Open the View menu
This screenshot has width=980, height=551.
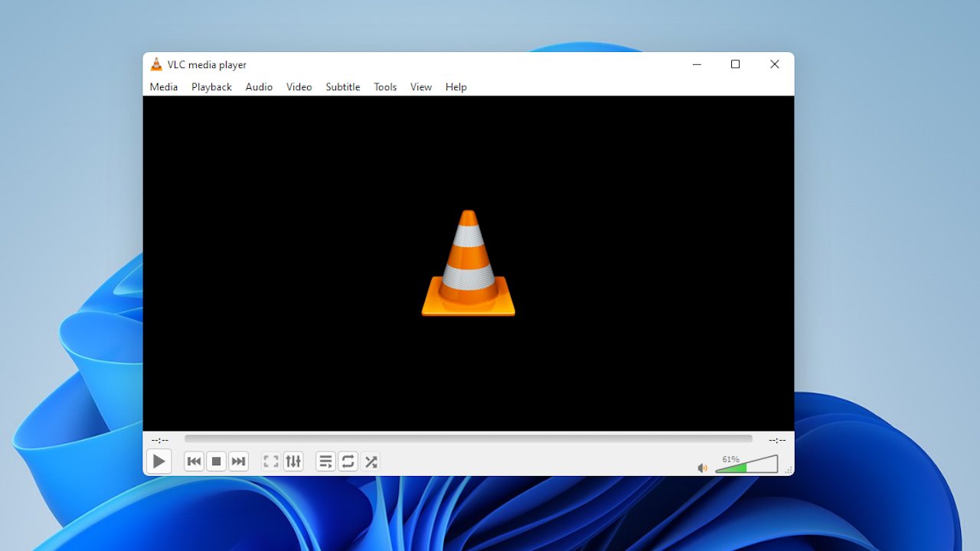point(420,86)
